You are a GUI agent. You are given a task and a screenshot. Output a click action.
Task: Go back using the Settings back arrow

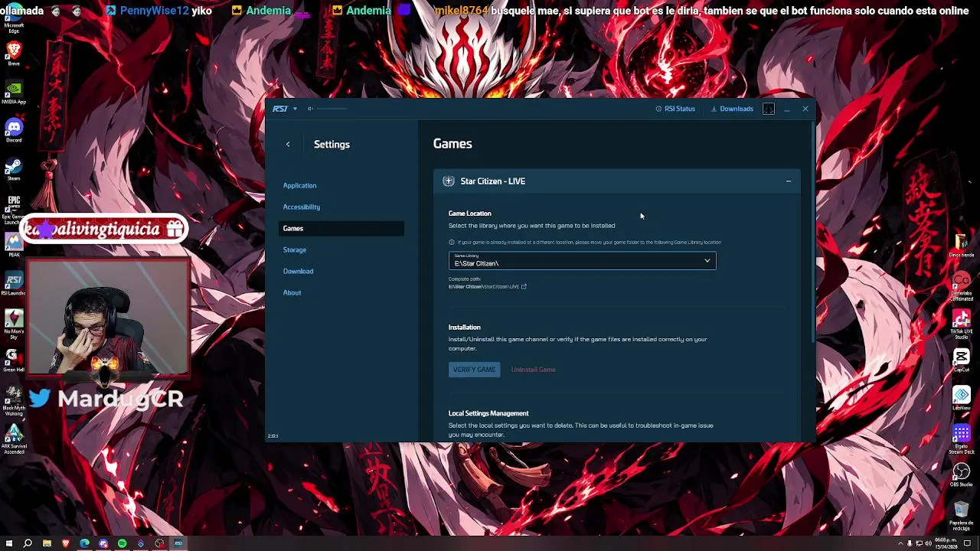click(288, 144)
